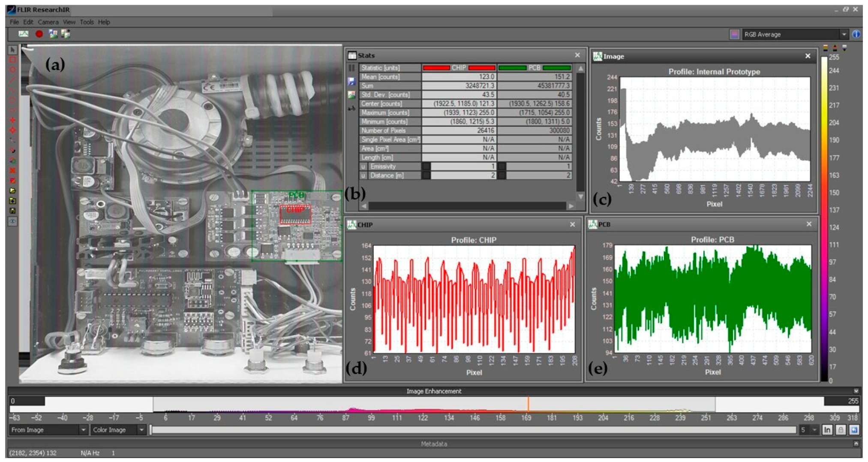Toggle the eye visibility button in left toolbar
Viewport: 868px width, 462px height.
[12, 221]
